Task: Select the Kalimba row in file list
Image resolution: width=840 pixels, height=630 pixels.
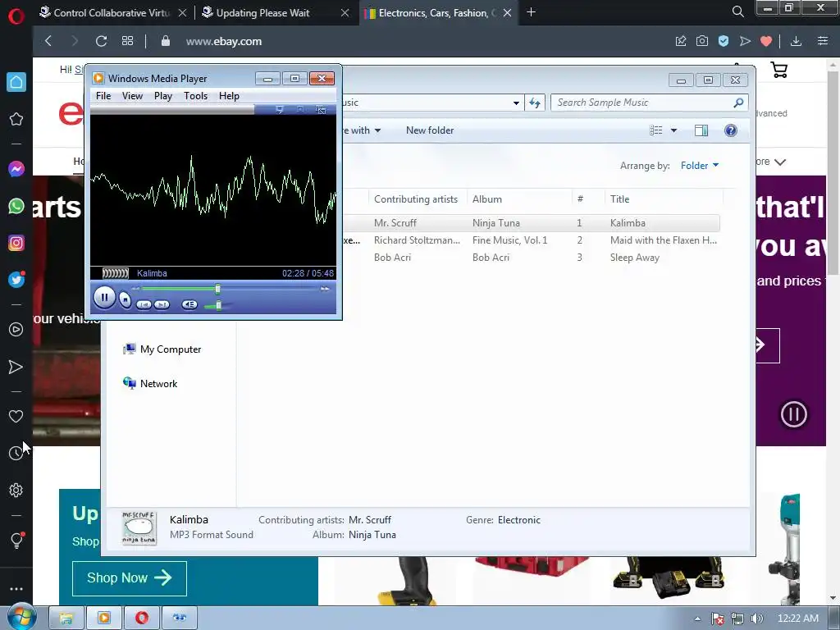Action: point(532,223)
